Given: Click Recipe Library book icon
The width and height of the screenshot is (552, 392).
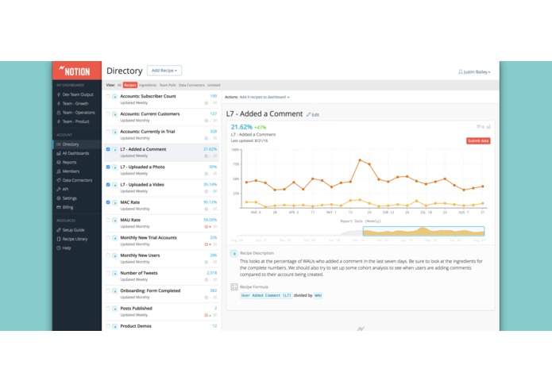Looking at the screenshot, I should pyautogui.click(x=59, y=239).
